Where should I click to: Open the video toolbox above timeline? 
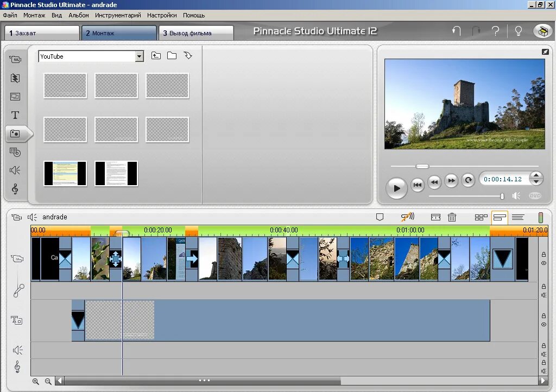tap(17, 217)
